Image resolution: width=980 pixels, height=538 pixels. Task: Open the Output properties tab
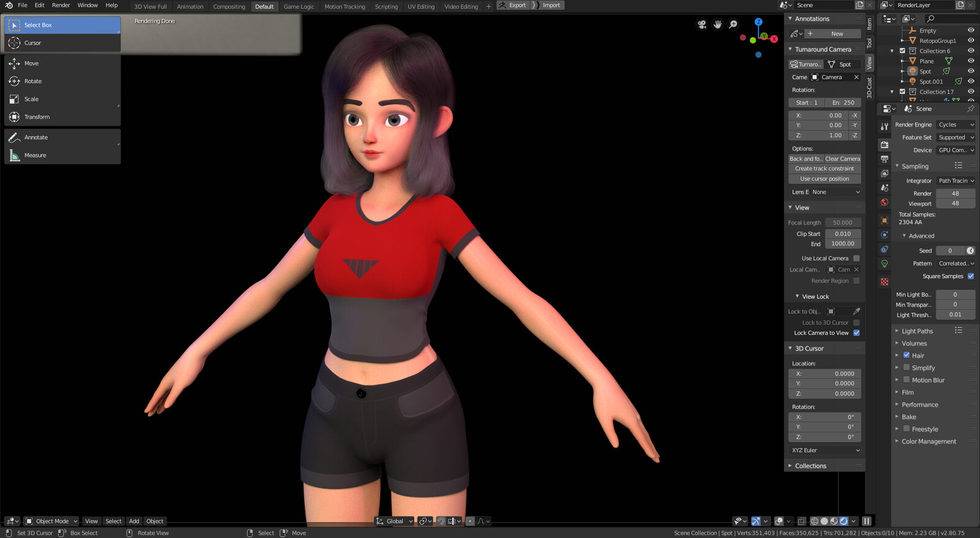(884, 159)
